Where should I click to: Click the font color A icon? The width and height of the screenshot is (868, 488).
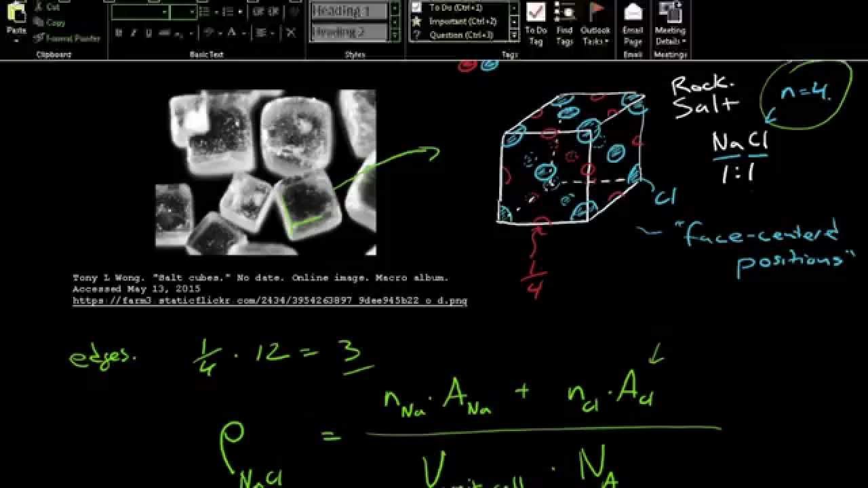tap(232, 33)
